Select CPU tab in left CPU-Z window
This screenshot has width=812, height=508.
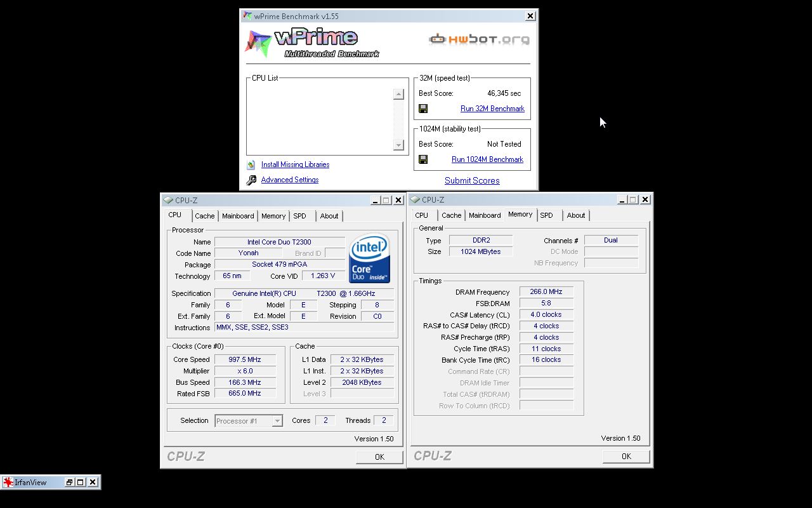tap(175, 215)
